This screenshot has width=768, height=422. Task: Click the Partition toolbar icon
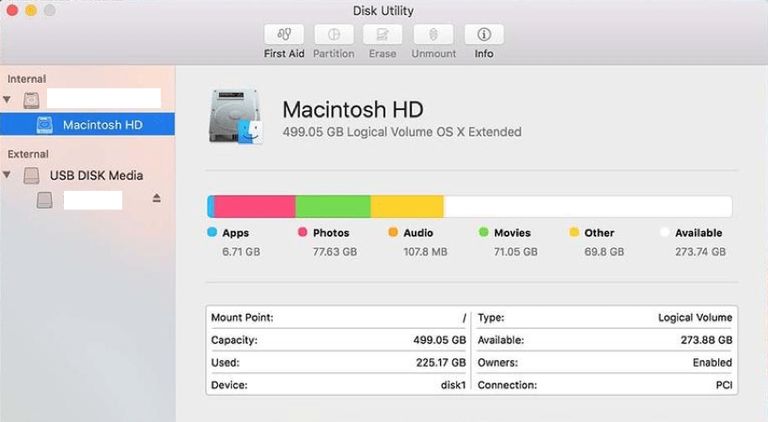point(333,35)
